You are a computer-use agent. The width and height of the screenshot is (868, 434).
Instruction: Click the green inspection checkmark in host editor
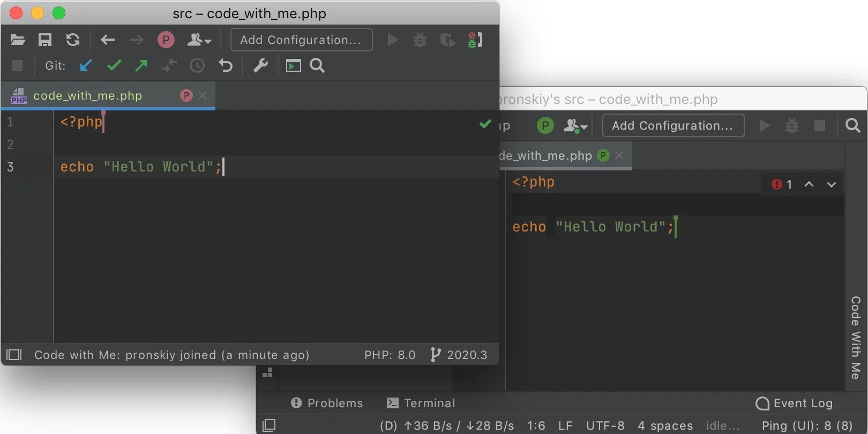point(485,124)
